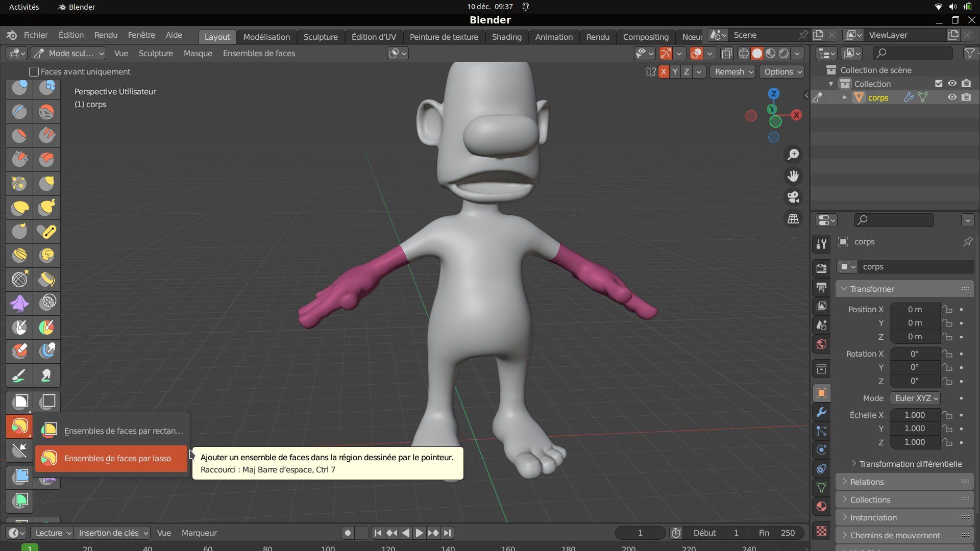980x551 pixels.
Task: Click the zoom viewport magnifier gizmo
Action: click(x=793, y=155)
